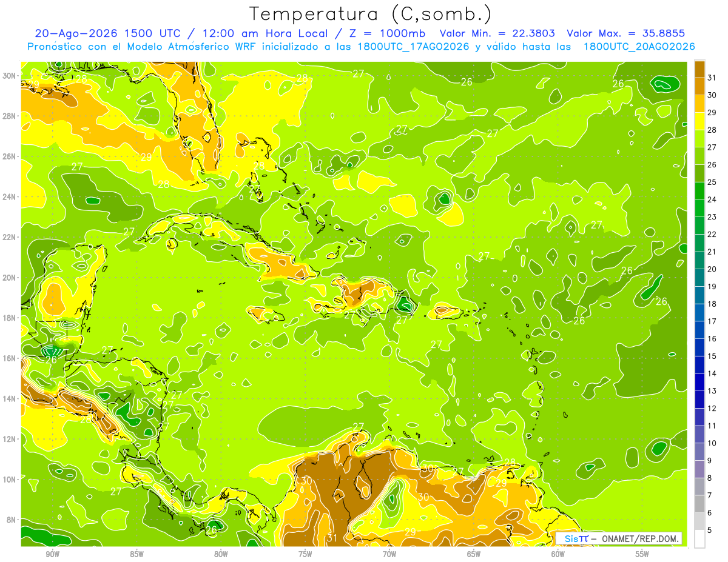Click the "16N" latitude axis label
Viewport: 728px width, 562px height.
click(9, 358)
